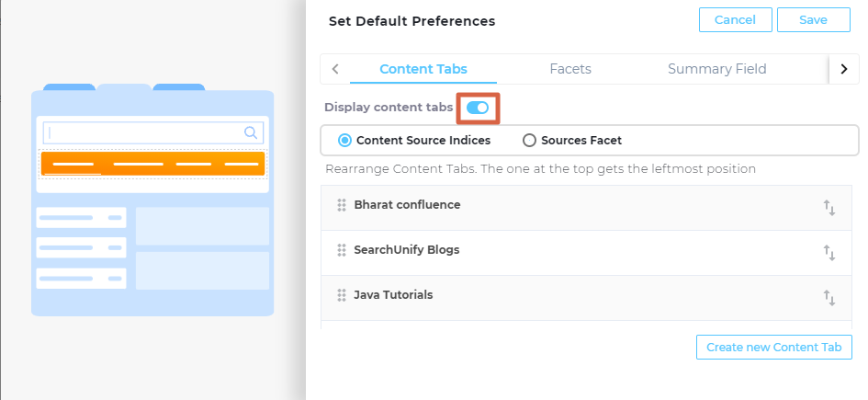The width and height of the screenshot is (868, 400).
Task: Click the preview search input field
Action: point(142,132)
